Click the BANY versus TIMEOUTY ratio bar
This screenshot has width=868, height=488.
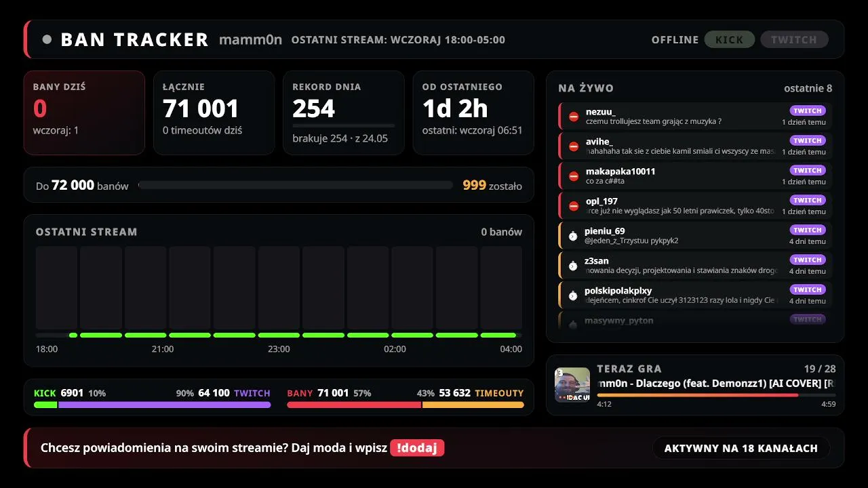406,405
